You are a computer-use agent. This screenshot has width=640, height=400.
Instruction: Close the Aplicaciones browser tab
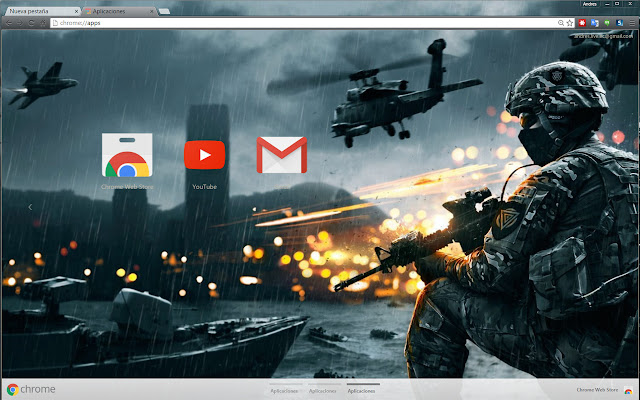tap(151, 11)
